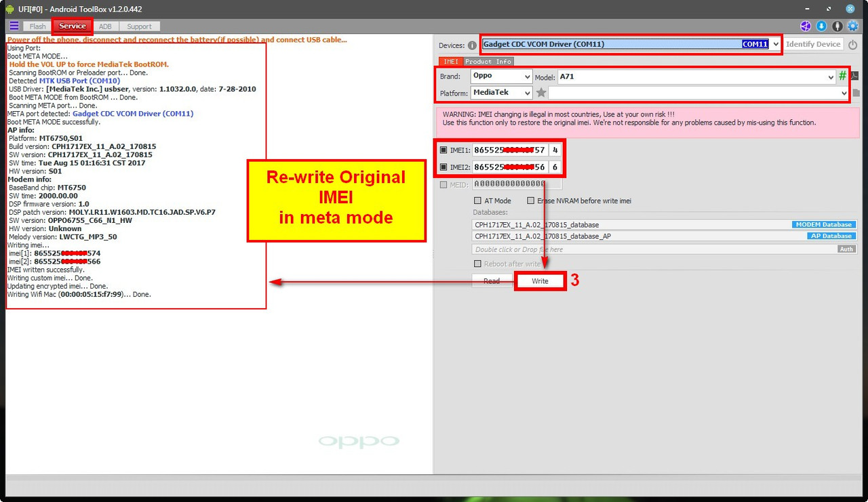Click the vertical panel splitter handle
The image size is (868, 502).
pos(434,254)
